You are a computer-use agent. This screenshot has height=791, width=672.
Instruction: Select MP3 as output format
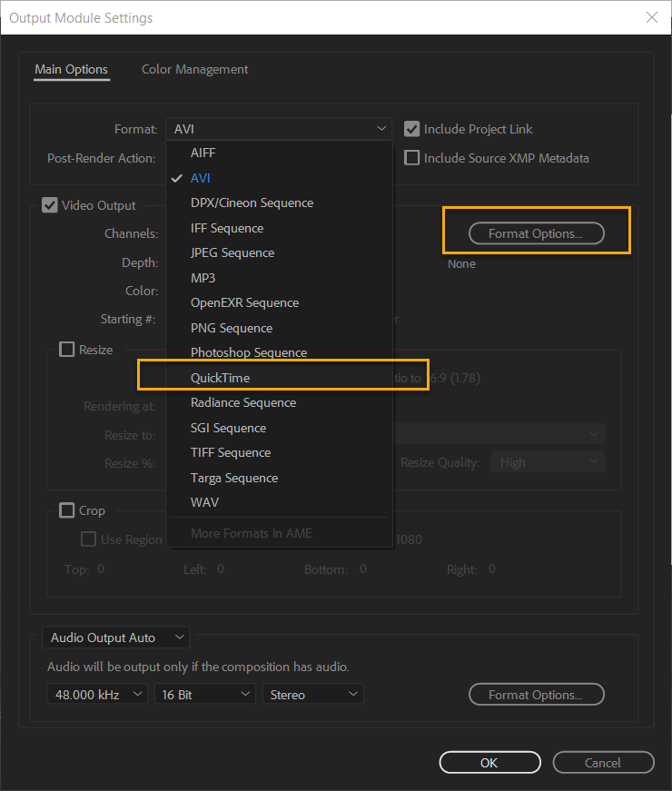pyautogui.click(x=203, y=278)
